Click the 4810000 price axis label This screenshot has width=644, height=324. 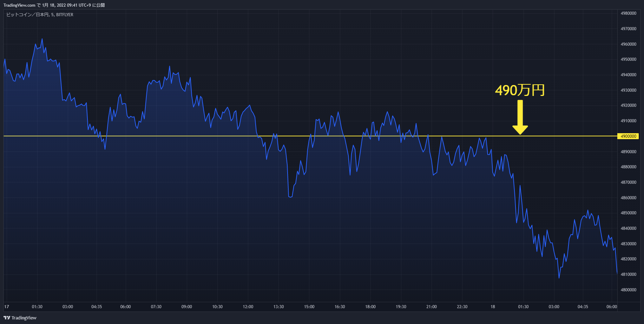click(629, 274)
